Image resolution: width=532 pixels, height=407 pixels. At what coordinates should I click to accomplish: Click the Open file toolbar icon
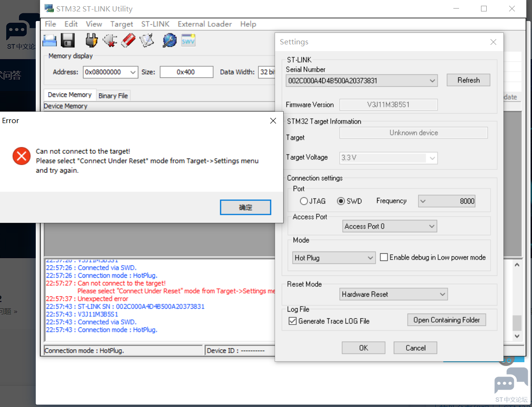tap(50, 41)
